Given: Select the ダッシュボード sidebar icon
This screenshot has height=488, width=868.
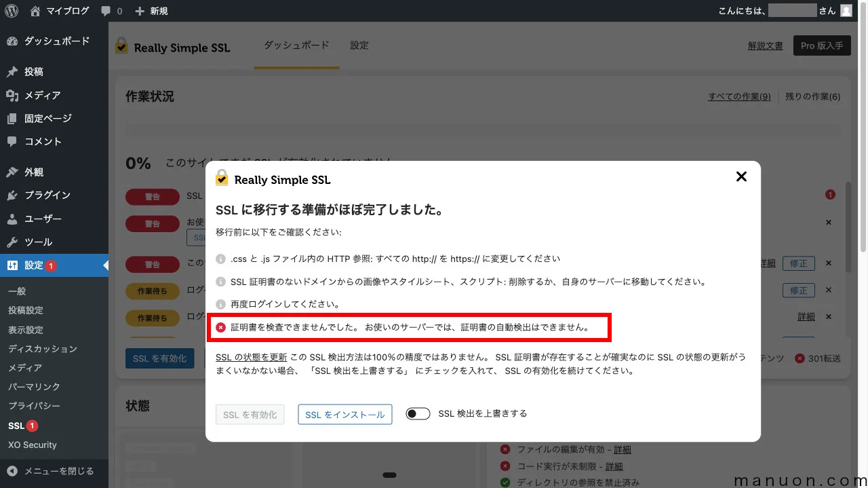Looking at the screenshot, I should click(12, 41).
